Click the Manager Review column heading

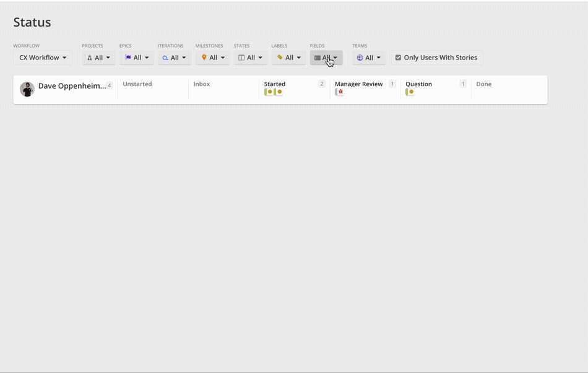point(359,84)
